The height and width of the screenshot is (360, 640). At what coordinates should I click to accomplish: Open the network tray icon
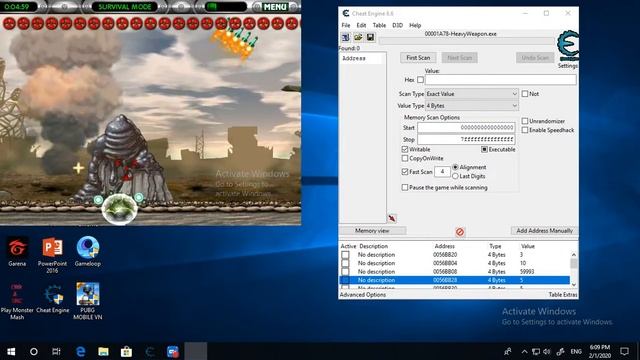point(536,351)
